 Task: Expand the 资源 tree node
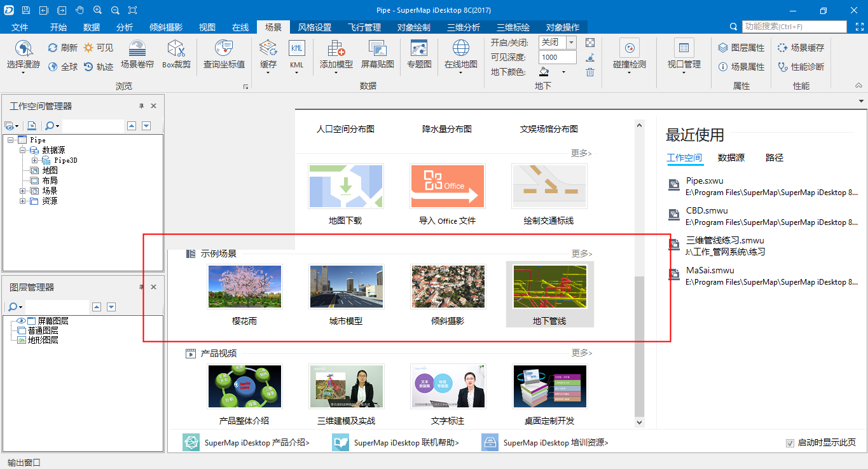(23, 201)
